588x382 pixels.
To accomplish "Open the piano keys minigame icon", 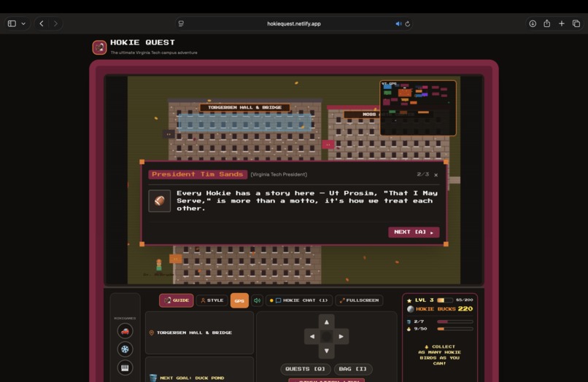I will pos(125,367).
